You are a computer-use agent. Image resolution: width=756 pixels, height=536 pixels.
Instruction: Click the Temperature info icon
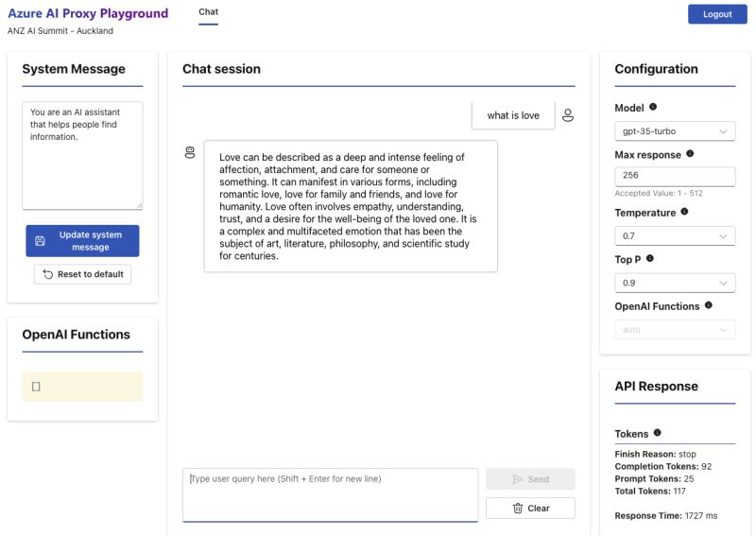684,213
